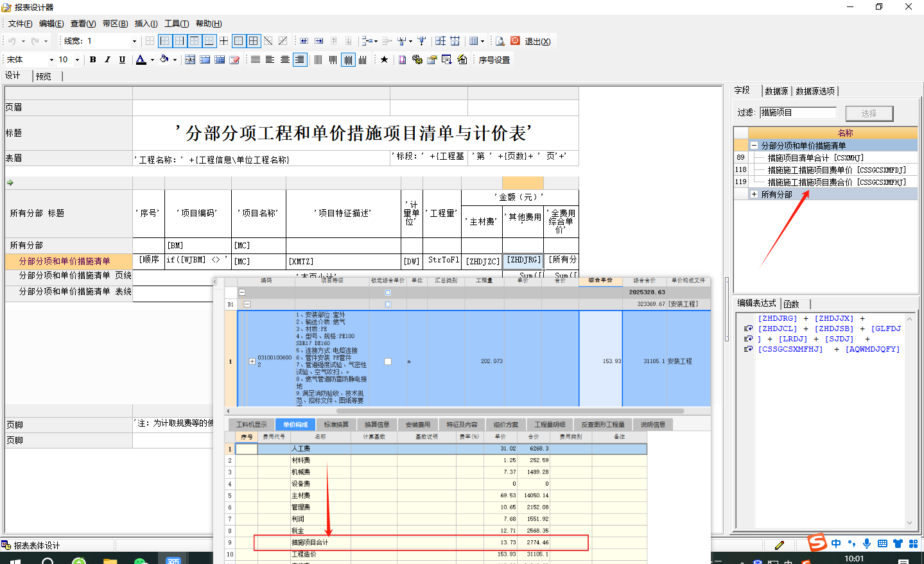Viewport: 924px width, 564px height.
Task: Select vertical top alignment icon
Action: coord(333,60)
